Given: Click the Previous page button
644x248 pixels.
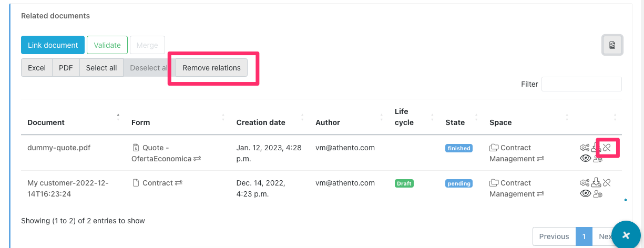Looking at the screenshot, I should (x=554, y=236).
